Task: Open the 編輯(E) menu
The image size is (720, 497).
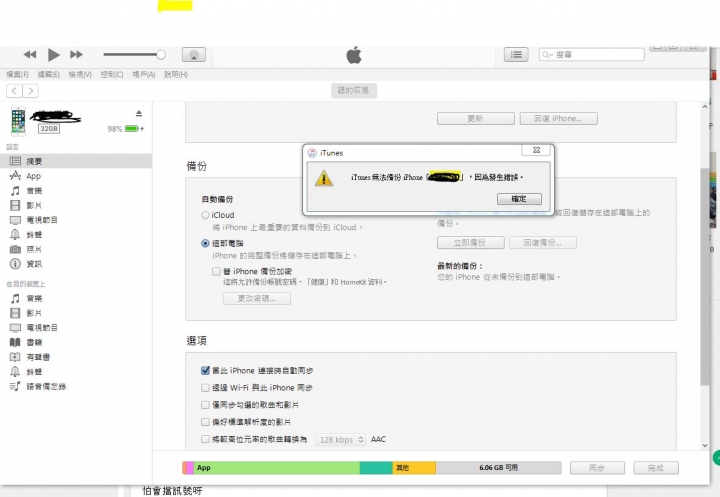Action: [x=49, y=74]
